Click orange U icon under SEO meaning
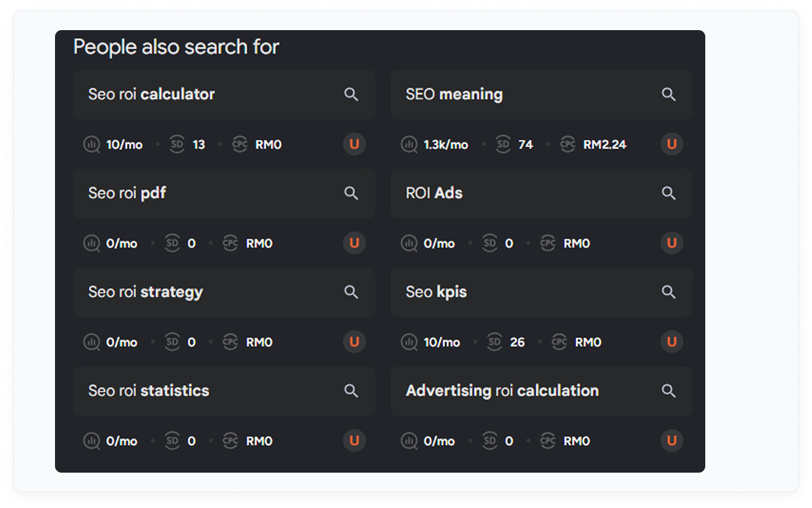This screenshot has height=508, width=812. pos(672,144)
